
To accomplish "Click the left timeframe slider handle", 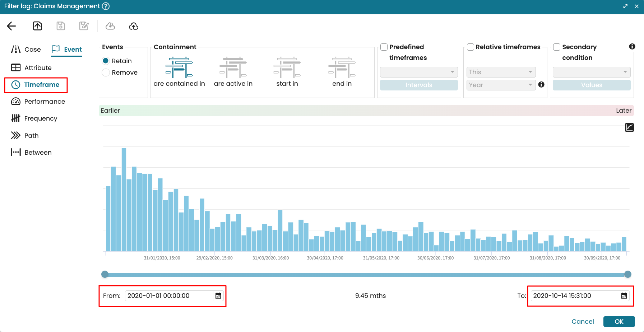I will coord(105,275).
